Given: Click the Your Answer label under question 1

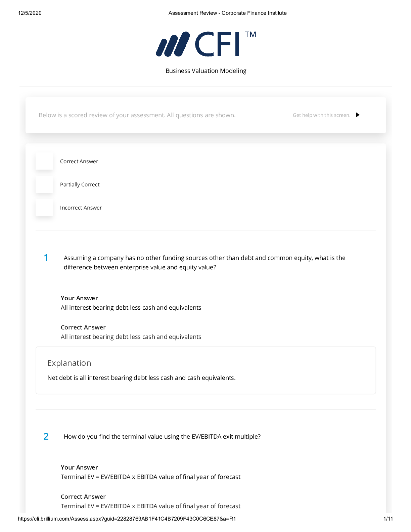Looking at the screenshot, I should [x=79, y=298].
